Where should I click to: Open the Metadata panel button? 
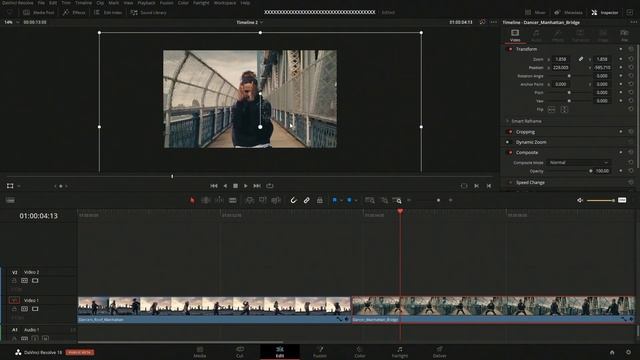pos(569,13)
